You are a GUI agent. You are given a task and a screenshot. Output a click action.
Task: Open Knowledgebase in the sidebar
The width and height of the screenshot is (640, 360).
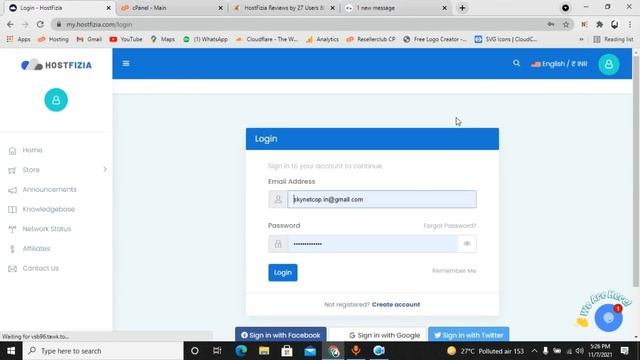[49, 209]
